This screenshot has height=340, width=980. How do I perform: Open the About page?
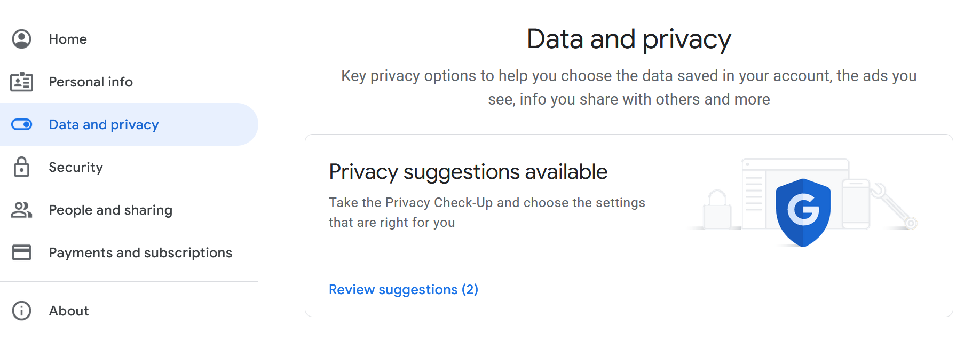[x=69, y=311]
